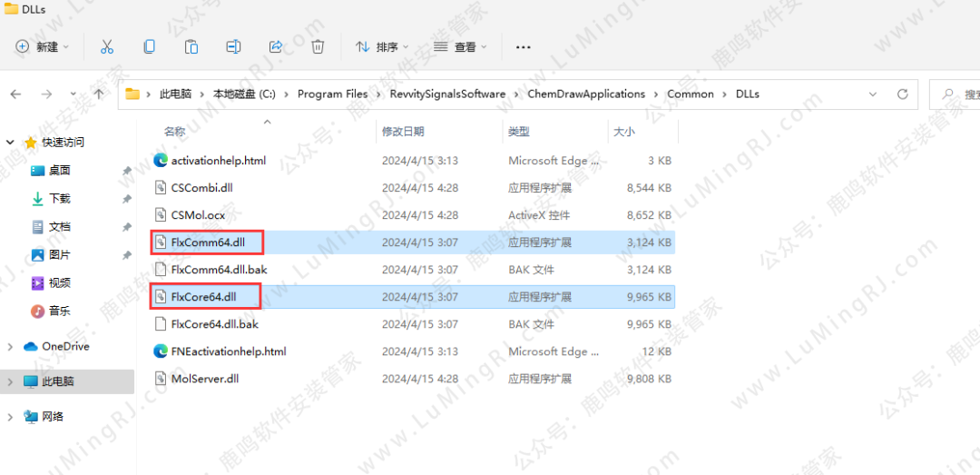The width and height of the screenshot is (980, 475).
Task: Select 视频 in navigation pane
Action: [x=60, y=282]
